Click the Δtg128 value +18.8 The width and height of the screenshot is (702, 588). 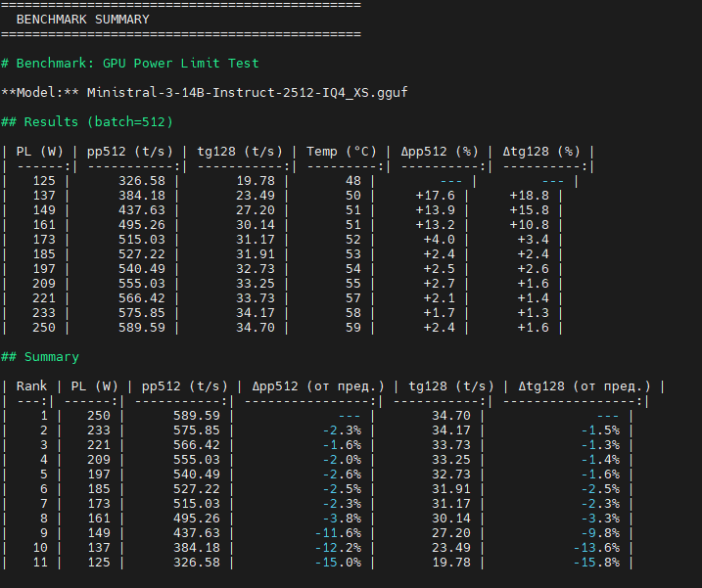(x=529, y=196)
